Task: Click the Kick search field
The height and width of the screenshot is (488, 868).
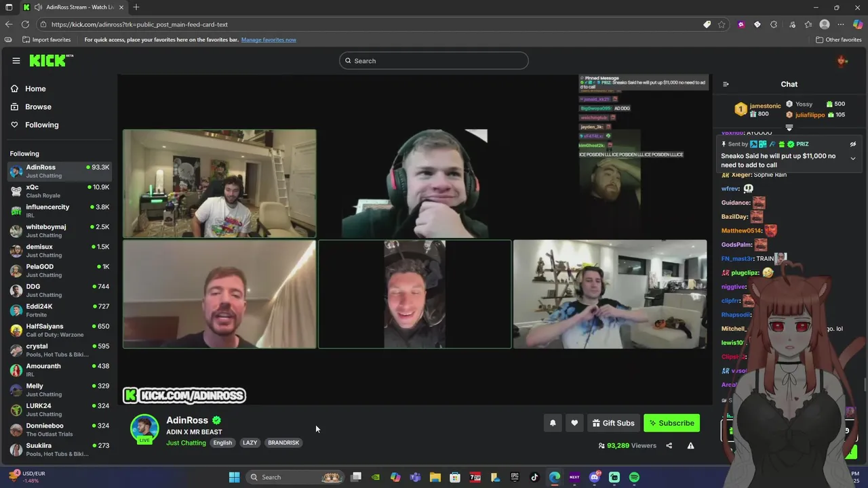Action: pos(434,61)
